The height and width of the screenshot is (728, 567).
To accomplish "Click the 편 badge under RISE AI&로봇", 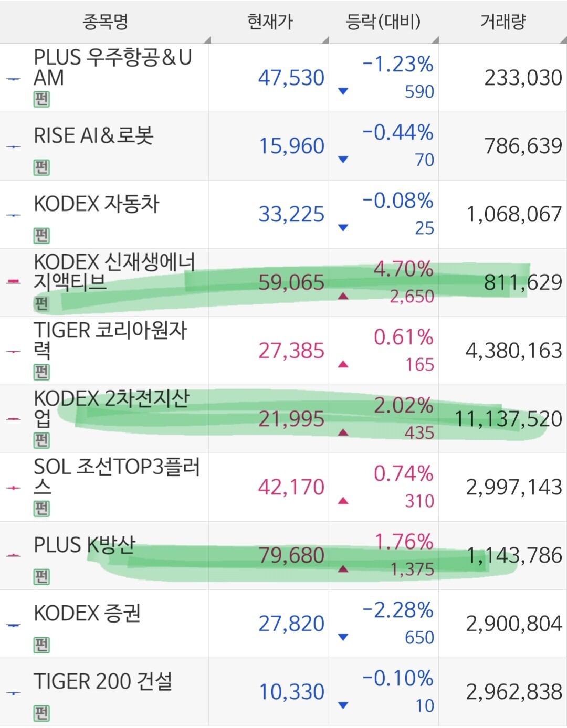I will [x=41, y=167].
